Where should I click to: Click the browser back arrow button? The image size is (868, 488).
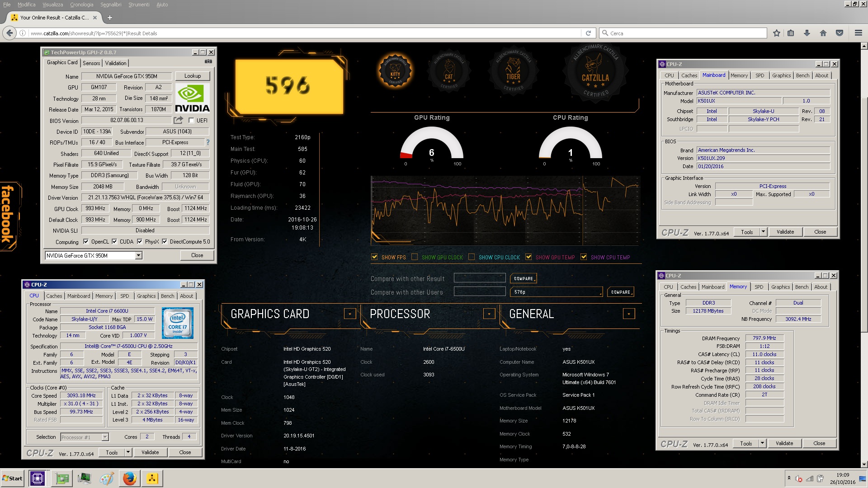[9, 33]
